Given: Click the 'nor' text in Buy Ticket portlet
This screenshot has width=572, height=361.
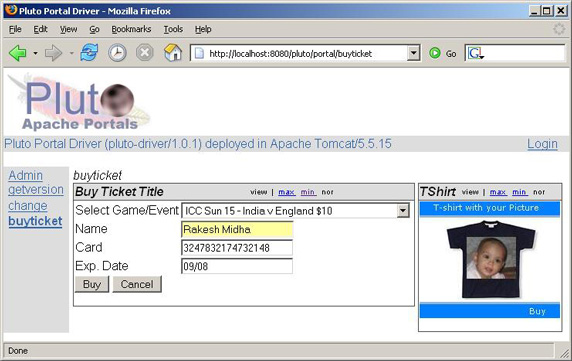Looking at the screenshot, I should click(328, 192).
